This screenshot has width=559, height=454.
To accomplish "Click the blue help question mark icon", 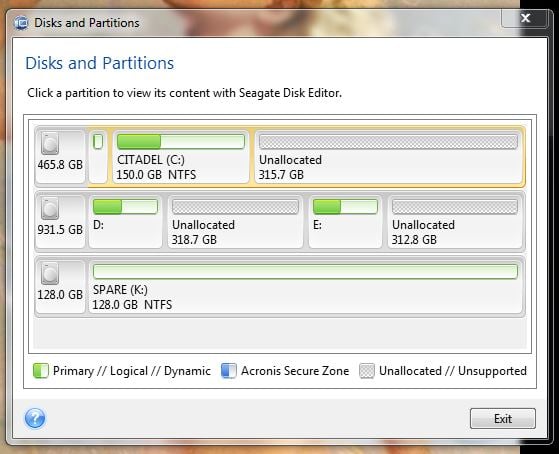I will [x=35, y=418].
